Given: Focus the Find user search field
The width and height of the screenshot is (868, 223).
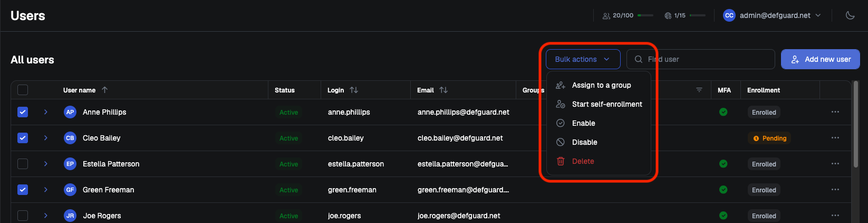Looking at the screenshot, I should pos(701,59).
